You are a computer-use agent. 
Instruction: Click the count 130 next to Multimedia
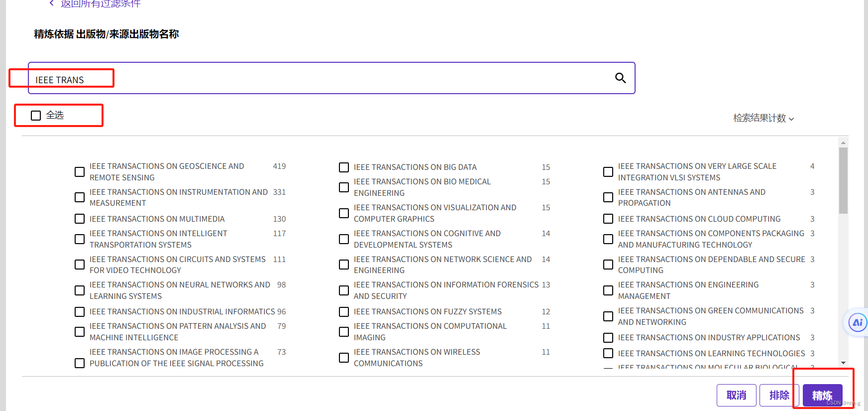pos(279,219)
